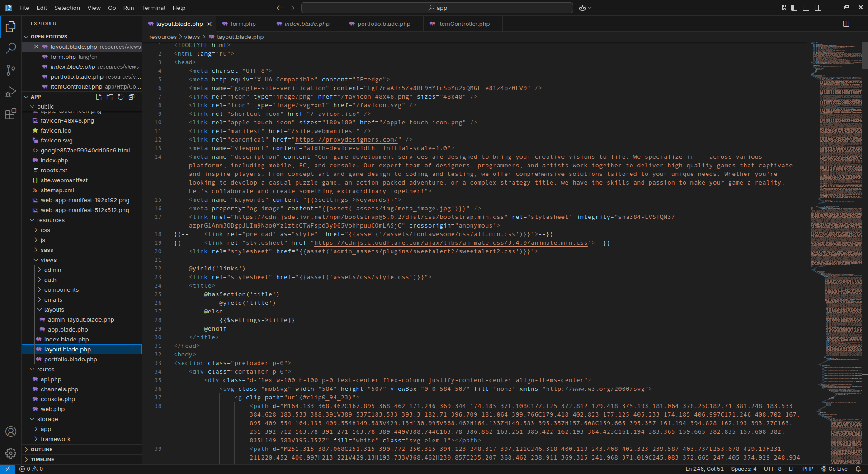Viewport: 868px width, 474px height.
Task: Expand the admin folder in views
Action: tap(52, 270)
